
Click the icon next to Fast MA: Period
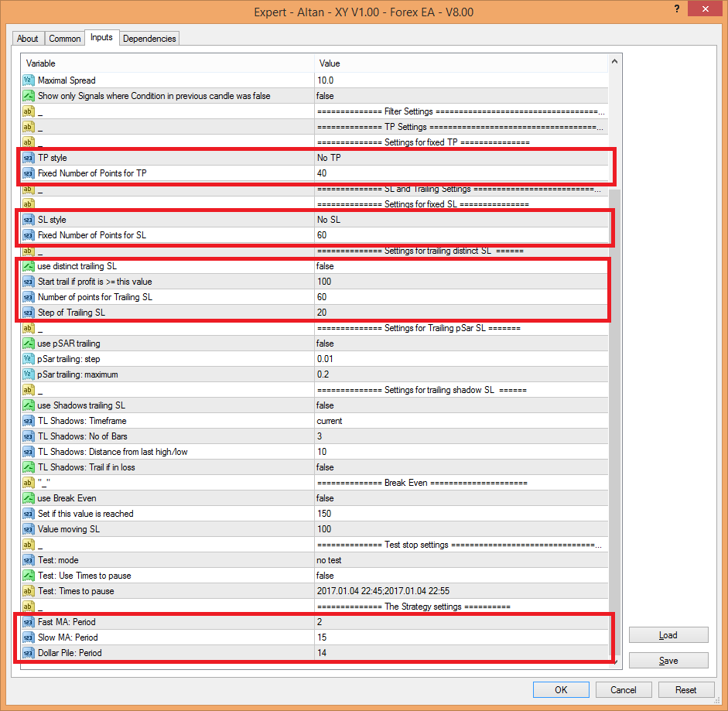(x=29, y=622)
